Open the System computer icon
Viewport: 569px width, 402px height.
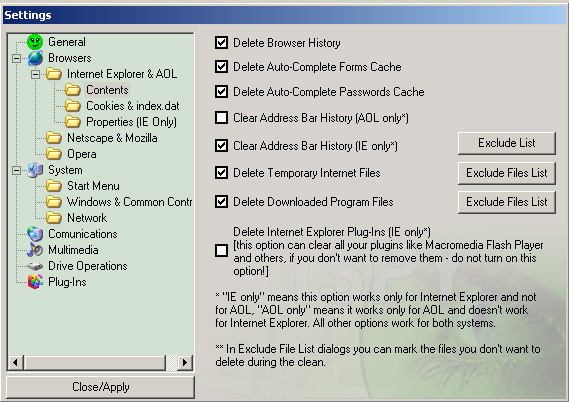(x=35, y=170)
